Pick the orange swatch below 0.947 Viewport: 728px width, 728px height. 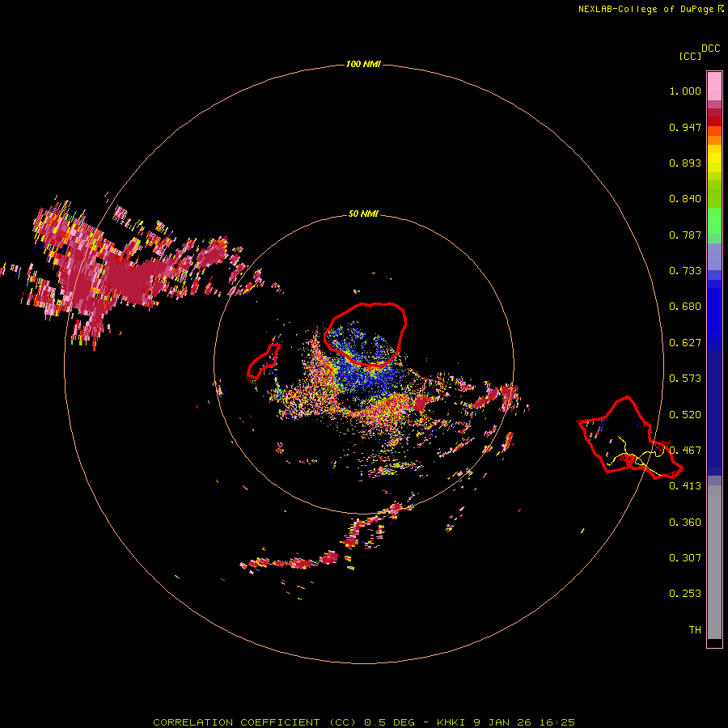click(x=714, y=140)
